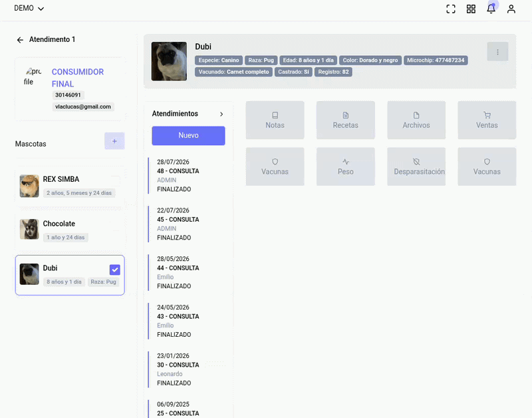Click Chocolate's pet thumbnail

click(29, 229)
